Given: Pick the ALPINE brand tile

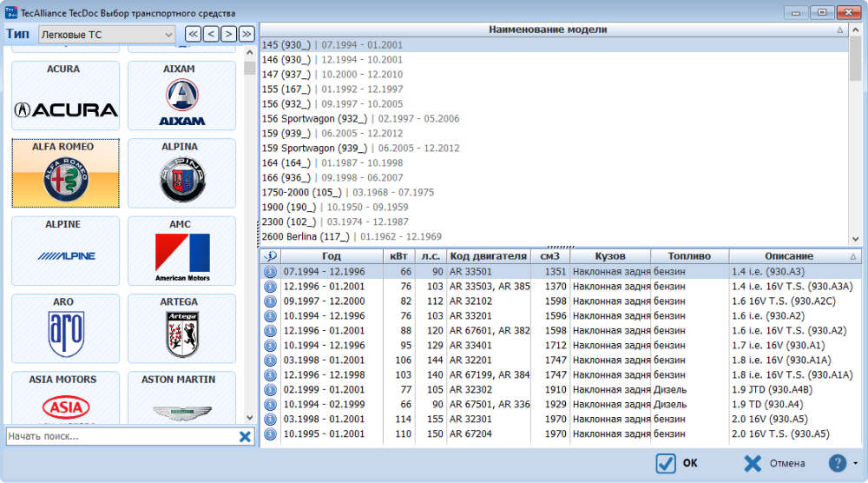Looking at the screenshot, I should pyautogui.click(x=65, y=251).
